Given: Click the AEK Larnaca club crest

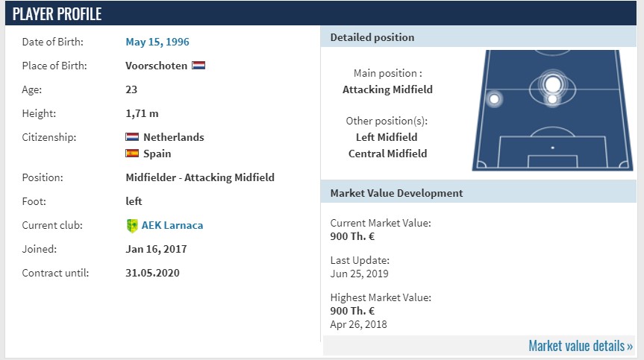Looking at the screenshot, I should click(x=132, y=226).
